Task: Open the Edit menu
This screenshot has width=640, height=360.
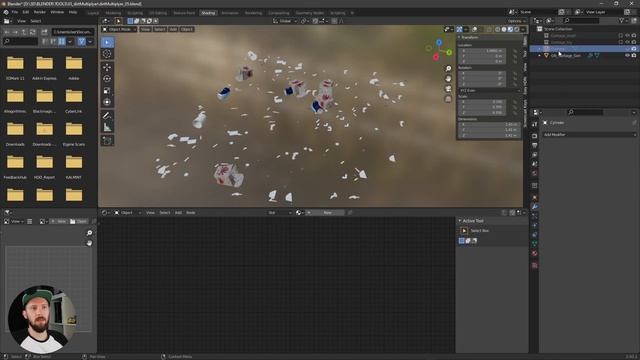Action: [26, 12]
